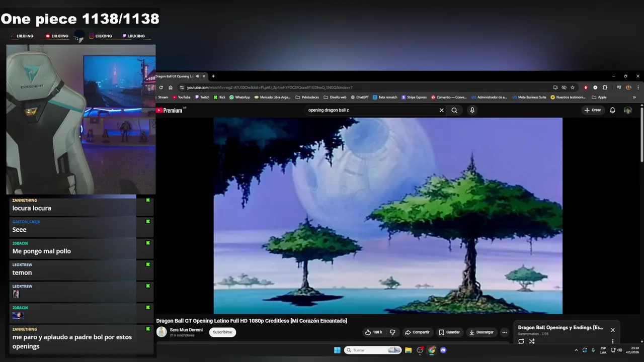Viewport: 644px width, 362px height.
Task: Click chat message 'locura locura'
Action: pos(32,208)
